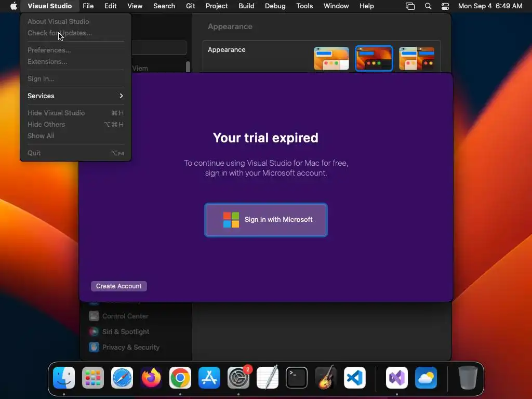Launch Firefox from the dock
Image resolution: width=532 pixels, height=399 pixels.
pyautogui.click(x=151, y=378)
